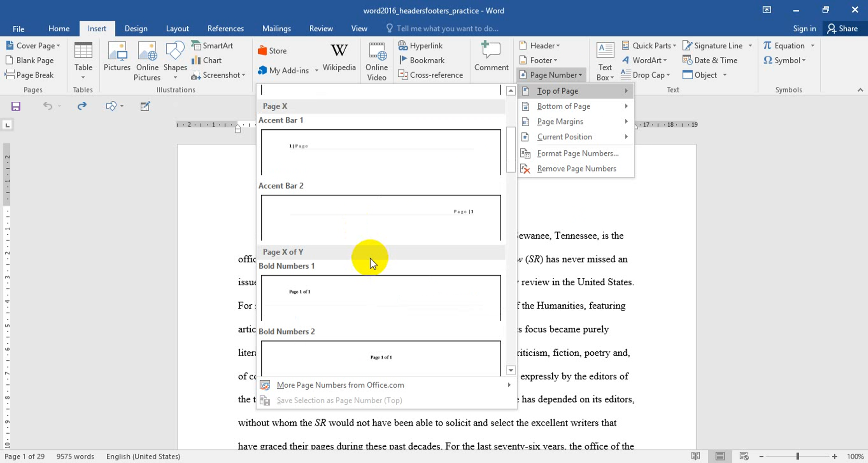Open the Header dropdown
This screenshot has width=868, height=463.
(x=540, y=46)
